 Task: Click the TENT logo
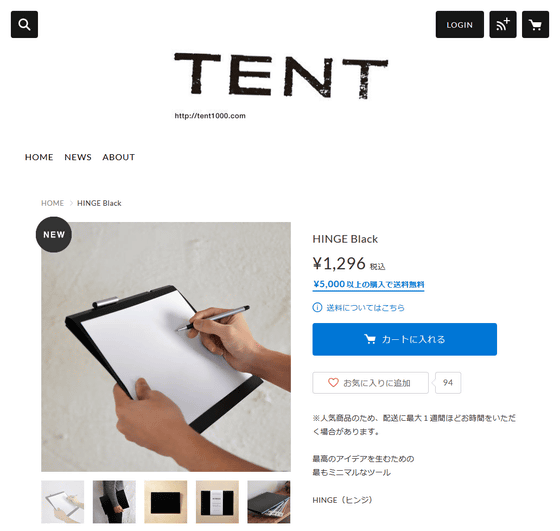tap(281, 76)
